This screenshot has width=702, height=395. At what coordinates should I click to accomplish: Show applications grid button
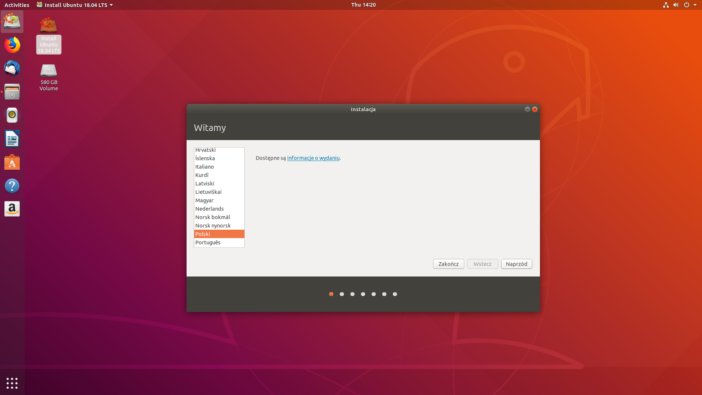12,383
